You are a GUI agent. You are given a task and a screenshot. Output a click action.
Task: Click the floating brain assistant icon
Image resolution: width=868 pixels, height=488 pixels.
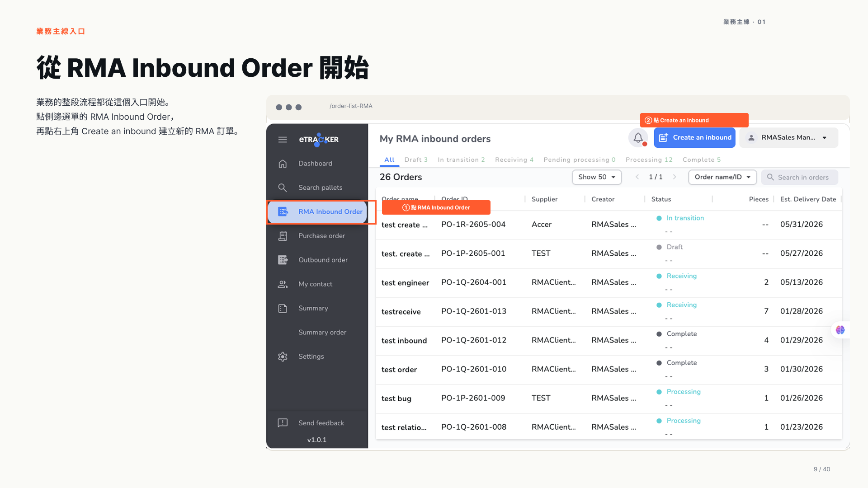point(840,330)
